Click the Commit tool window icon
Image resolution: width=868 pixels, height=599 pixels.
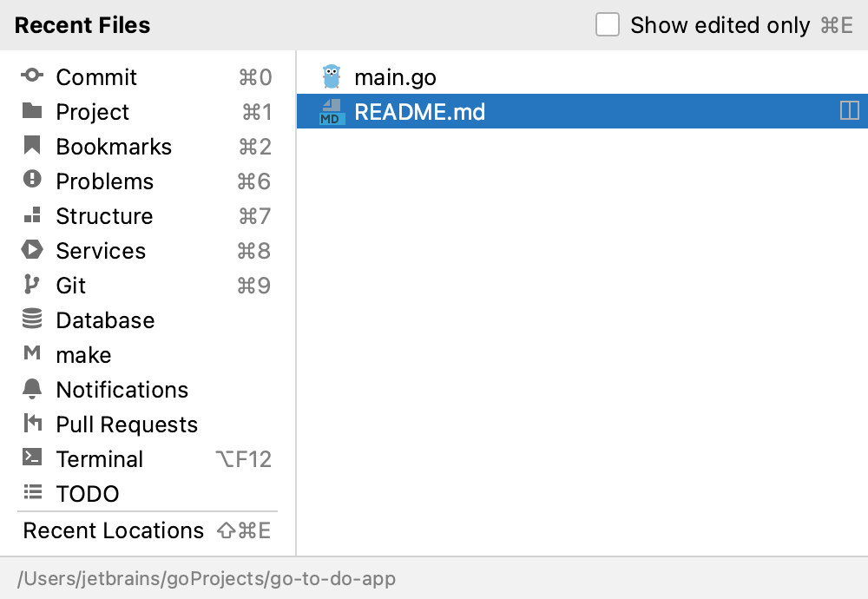click(x=32, y=76)
